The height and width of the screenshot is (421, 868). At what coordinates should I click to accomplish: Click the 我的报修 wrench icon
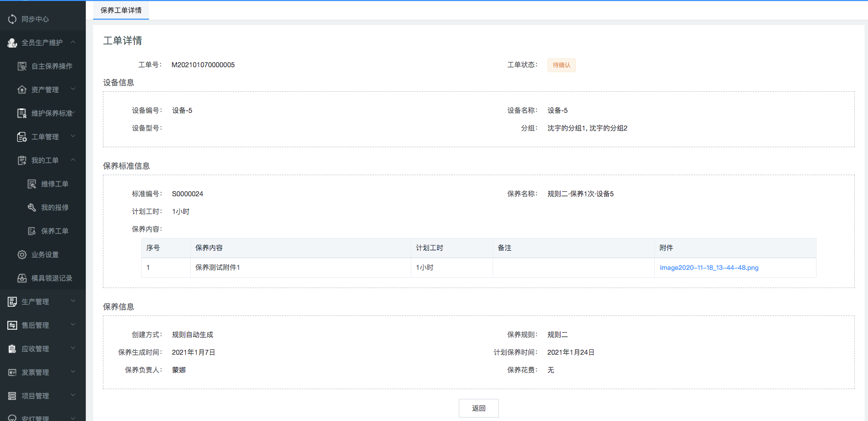pos(32,208)
